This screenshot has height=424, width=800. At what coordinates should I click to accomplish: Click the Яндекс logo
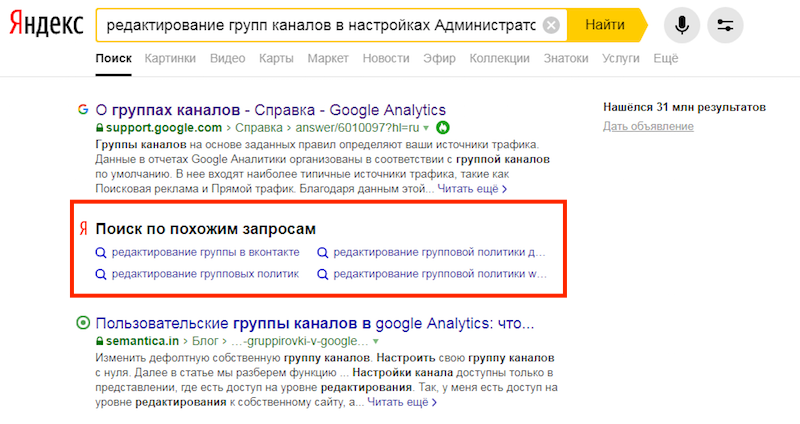point(46,23)
